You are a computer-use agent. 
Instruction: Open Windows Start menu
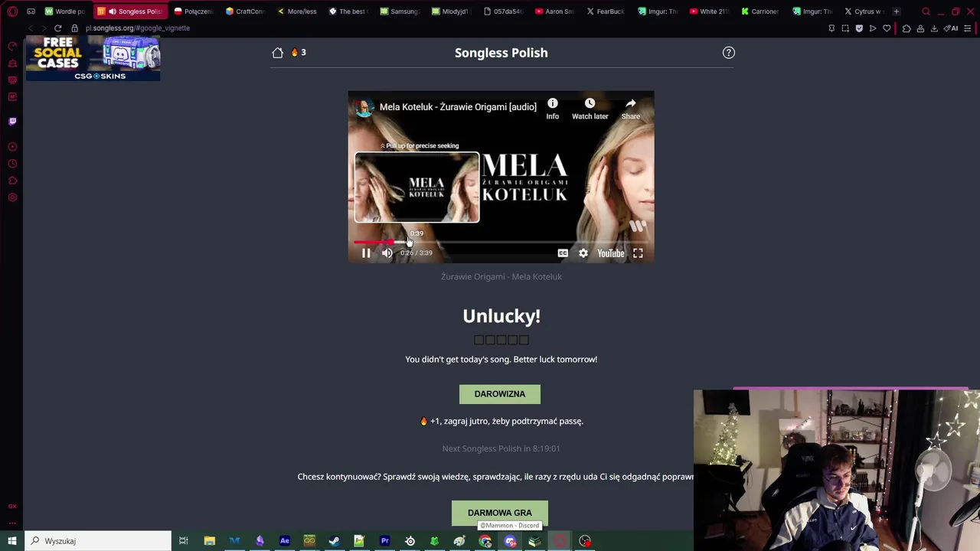[x=12, y=541]
